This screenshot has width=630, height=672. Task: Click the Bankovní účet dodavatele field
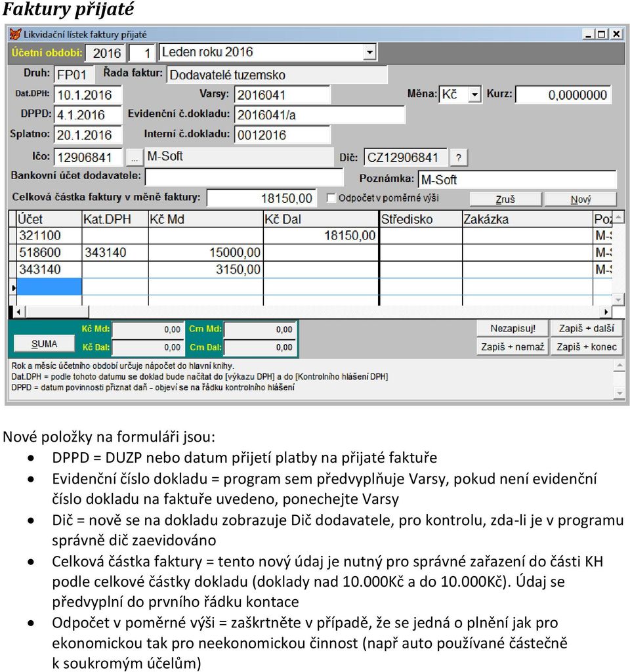point(244,177)
